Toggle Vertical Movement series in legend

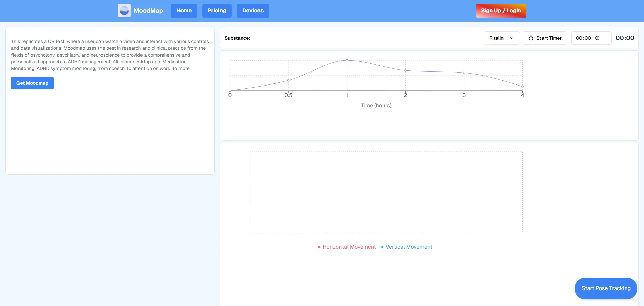click(x=409, y=247)
